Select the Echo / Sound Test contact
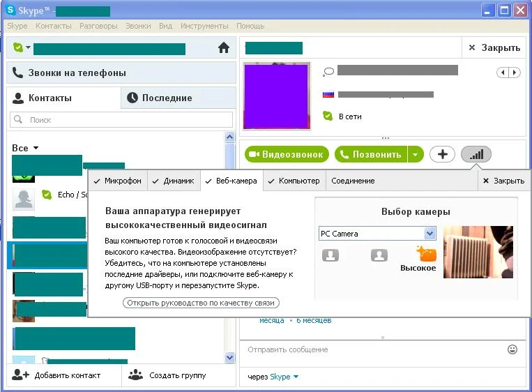 [x=50, y=199]
